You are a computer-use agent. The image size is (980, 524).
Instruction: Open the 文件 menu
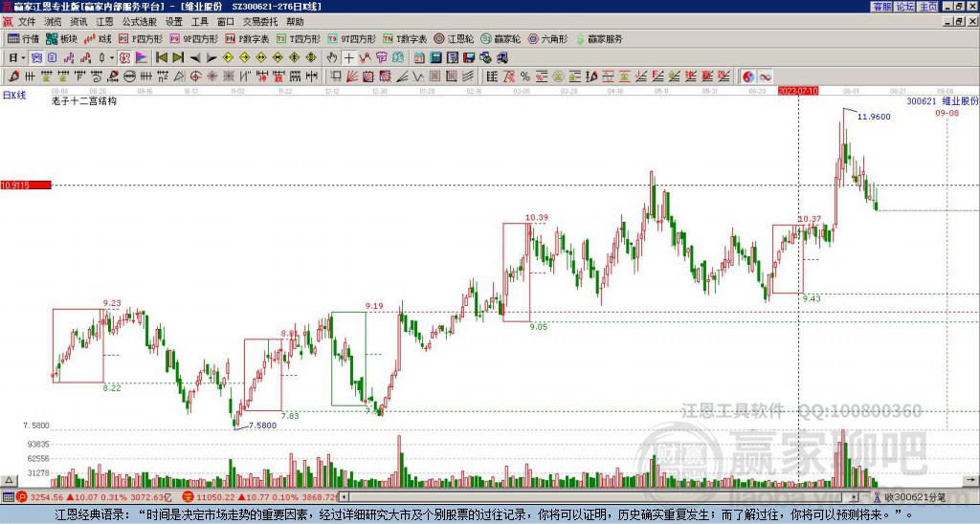pos(27,22)
